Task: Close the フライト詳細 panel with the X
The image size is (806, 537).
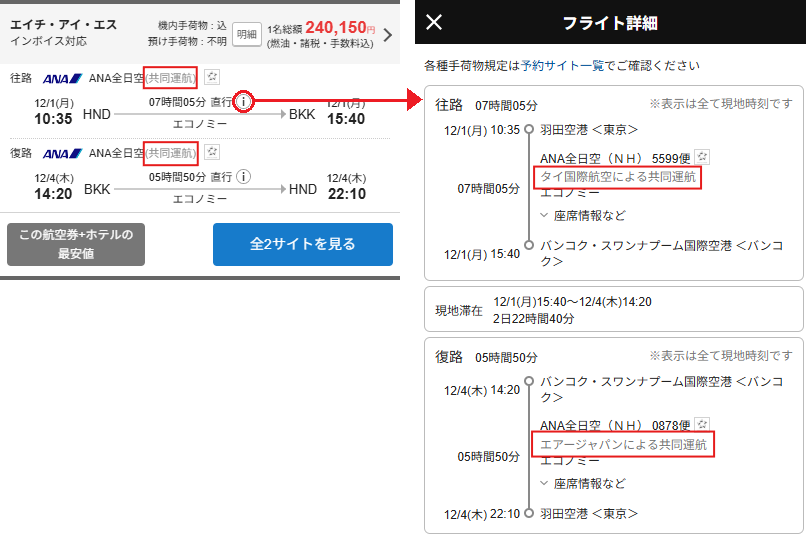Action: [434, 23]
